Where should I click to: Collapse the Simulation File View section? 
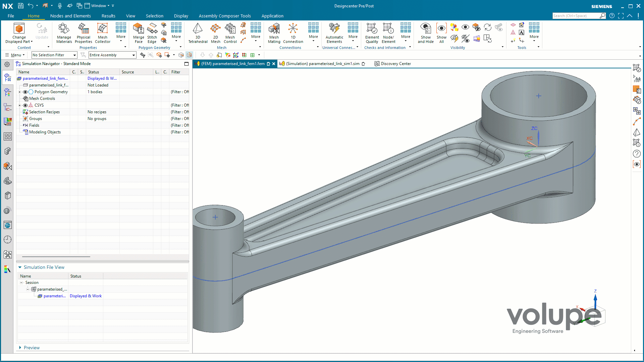20,267
